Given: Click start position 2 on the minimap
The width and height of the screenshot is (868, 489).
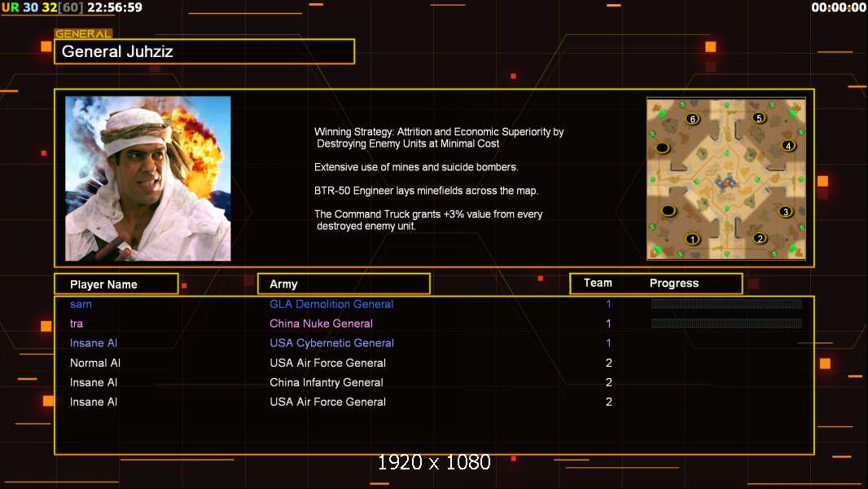Looking at the screenshot, I should 760,238.
